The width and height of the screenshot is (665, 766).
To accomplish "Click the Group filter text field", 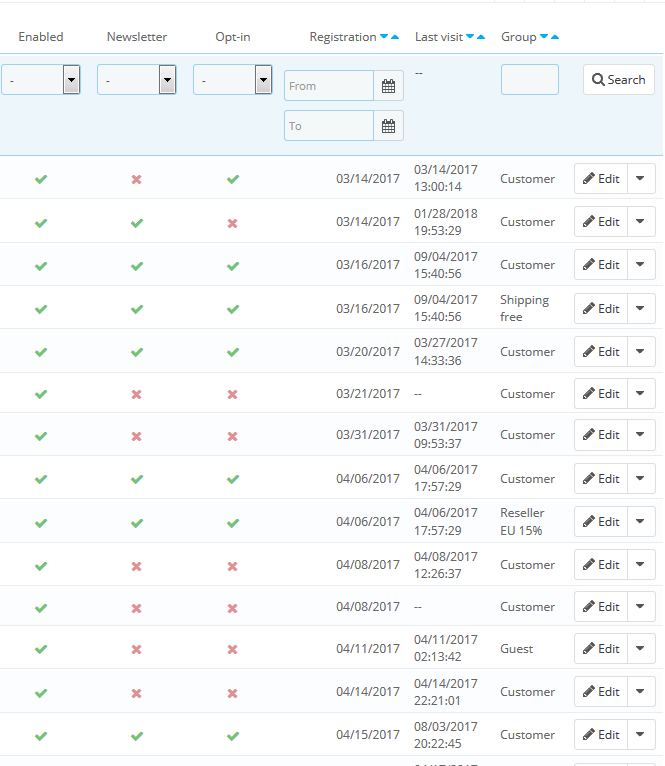I will 529,80.
